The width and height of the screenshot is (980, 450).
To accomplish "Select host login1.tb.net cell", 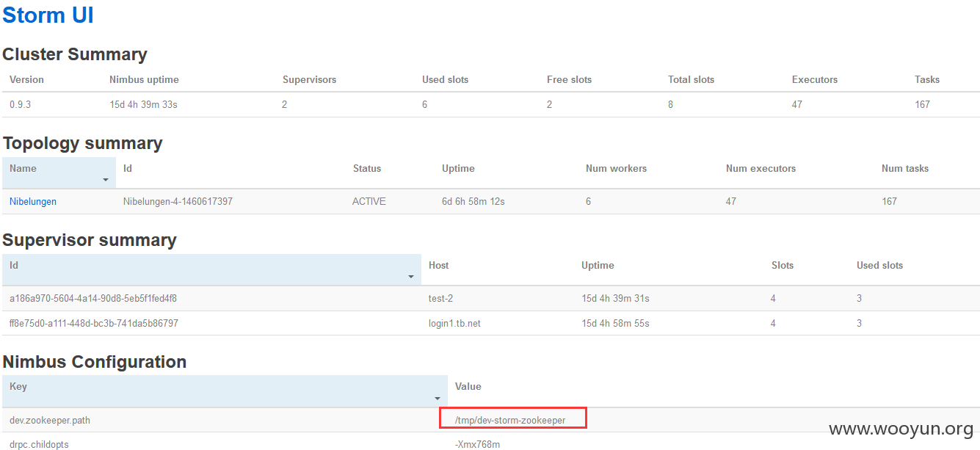I will click(455, 323).
